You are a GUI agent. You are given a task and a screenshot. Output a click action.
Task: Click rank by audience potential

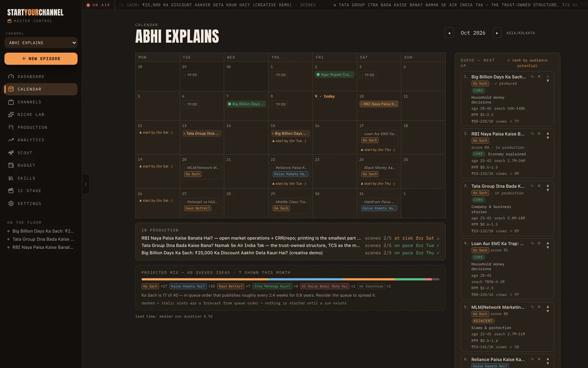click(x=527, y=63)
